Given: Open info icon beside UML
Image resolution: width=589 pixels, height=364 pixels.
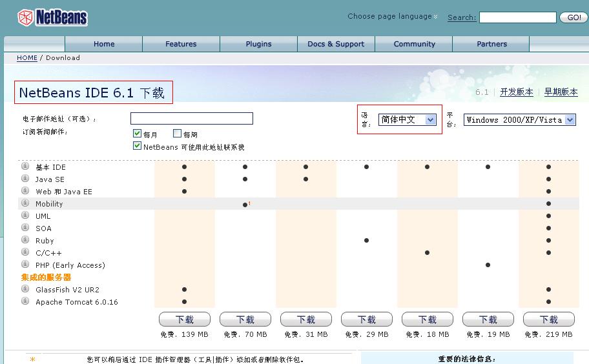Looking at the screenshot, I should click(x=25, y=215).
